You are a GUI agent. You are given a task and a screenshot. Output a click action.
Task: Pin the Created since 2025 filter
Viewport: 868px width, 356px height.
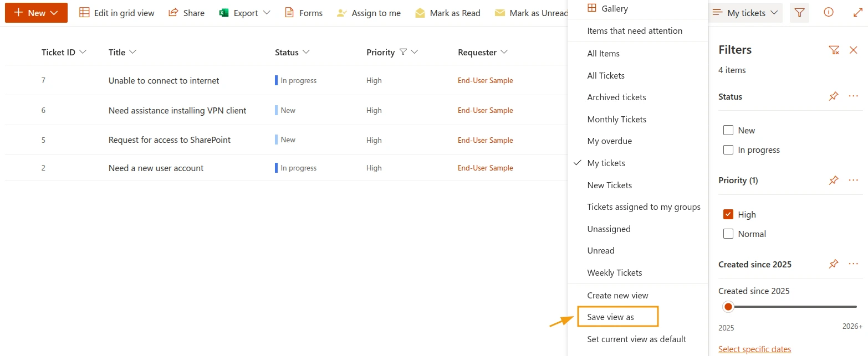click(x=834, y=264)
